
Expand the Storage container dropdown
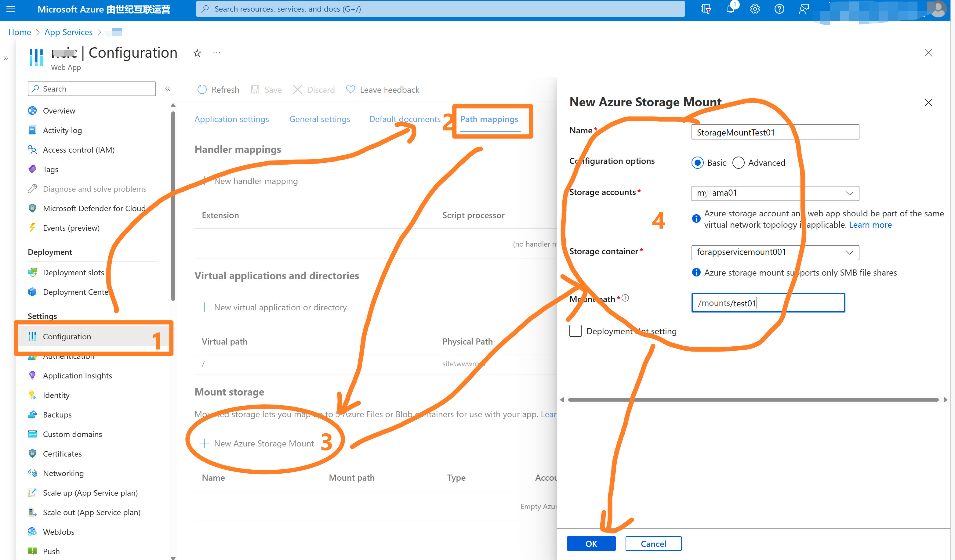[x=849, y=252]
